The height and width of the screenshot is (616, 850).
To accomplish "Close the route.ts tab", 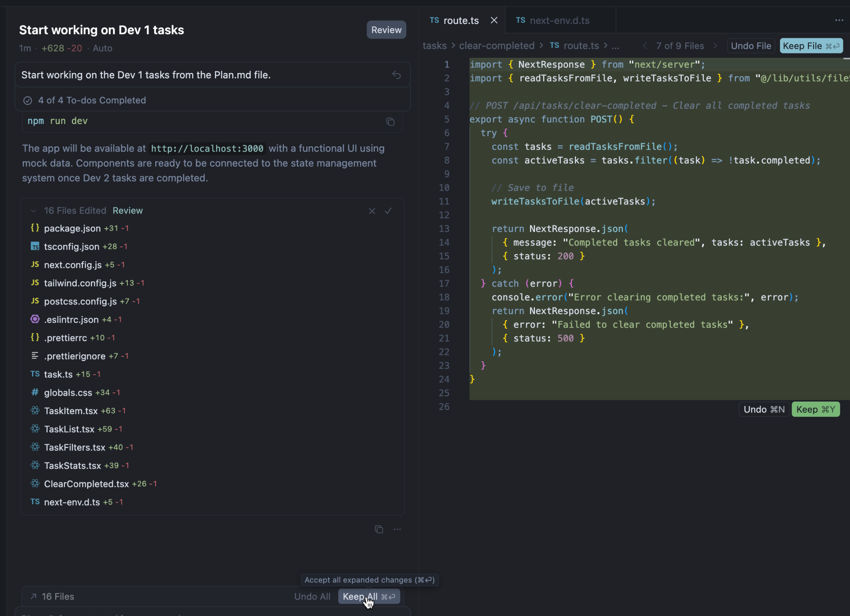I will click(494, 20).
